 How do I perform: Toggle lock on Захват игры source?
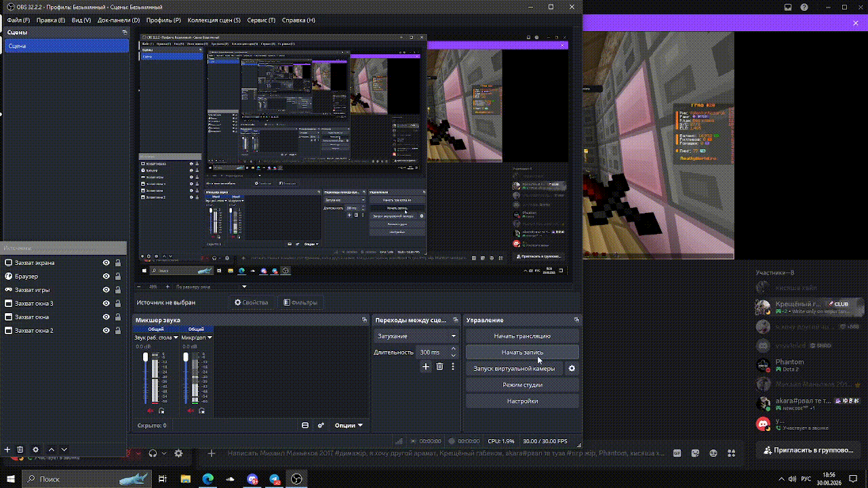(x=118, y=290)
